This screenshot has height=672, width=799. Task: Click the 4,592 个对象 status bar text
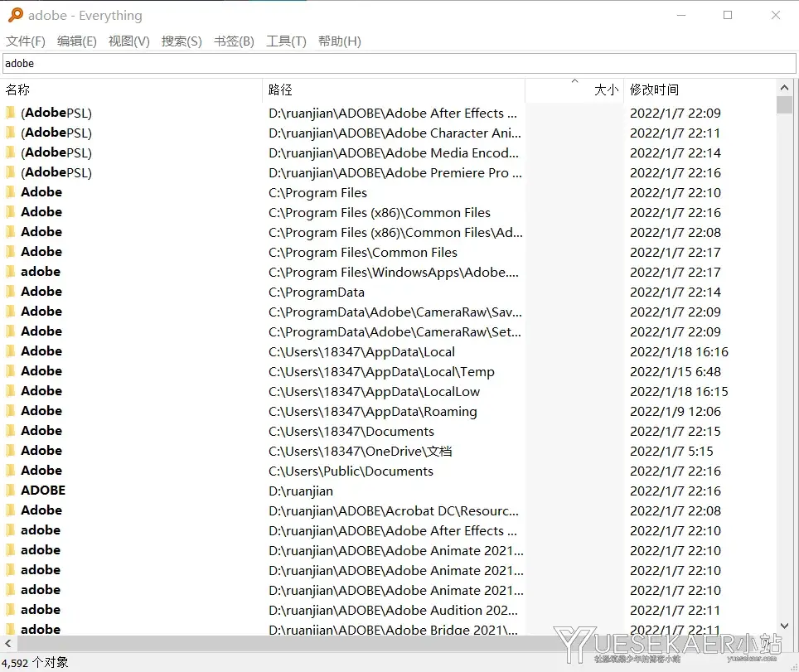click(x=35, y=662)
